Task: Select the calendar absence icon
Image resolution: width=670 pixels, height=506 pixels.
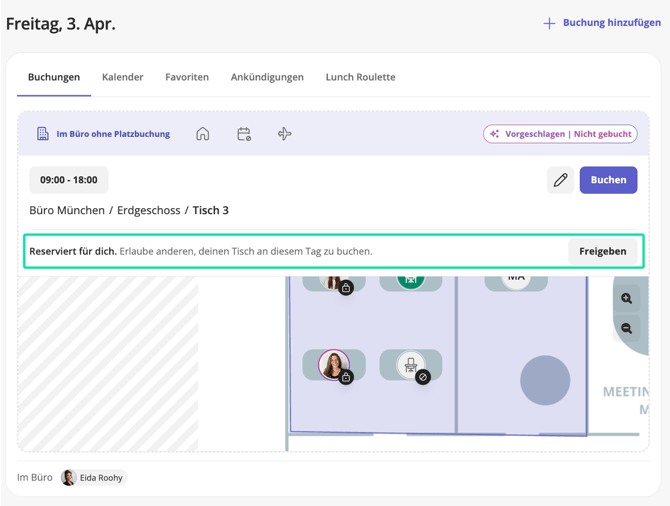Action: [244, 134]
